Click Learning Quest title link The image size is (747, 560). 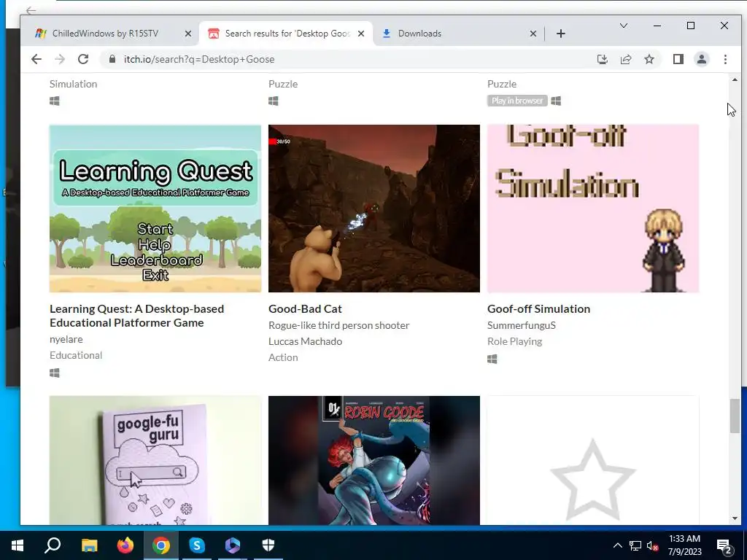pyautogui.click(x=136, y=316)
